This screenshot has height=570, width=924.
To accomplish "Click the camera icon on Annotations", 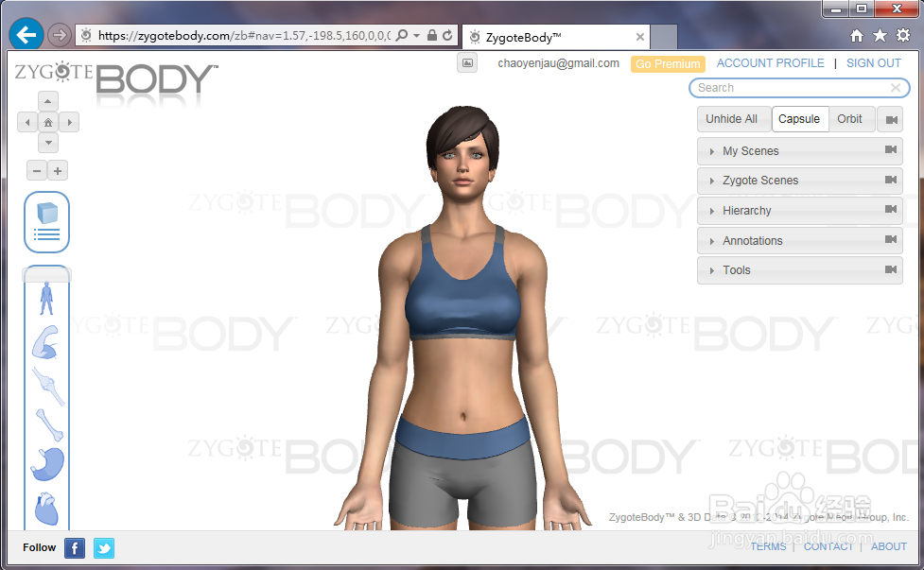I will click(x=890, y=240).
